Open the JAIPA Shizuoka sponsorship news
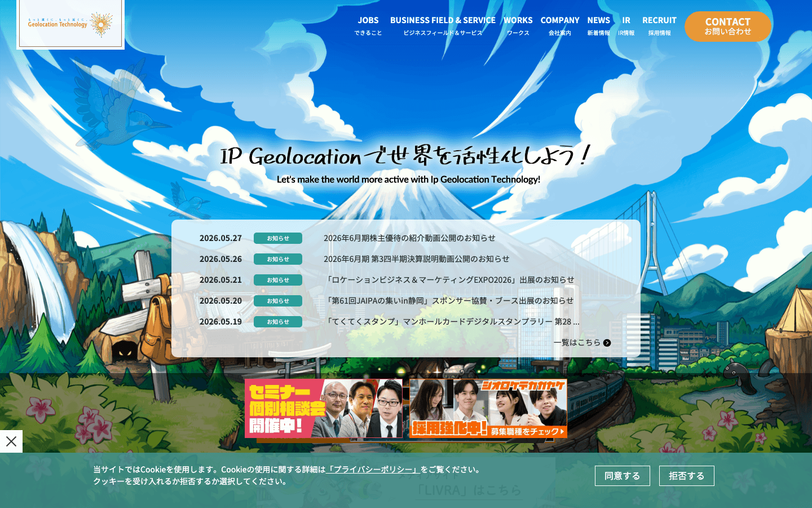This screenshot has width=812, height=508. pos(448,301)
